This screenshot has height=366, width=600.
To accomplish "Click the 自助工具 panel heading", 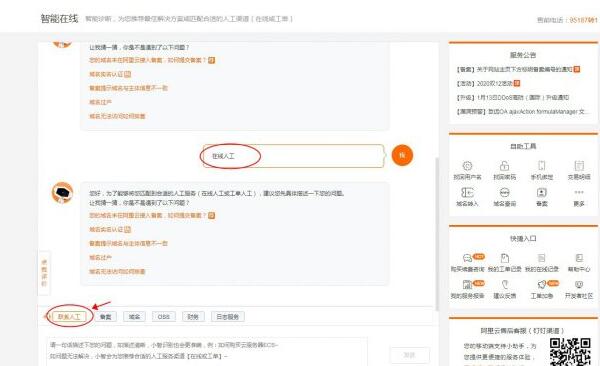I will [523, 146].
